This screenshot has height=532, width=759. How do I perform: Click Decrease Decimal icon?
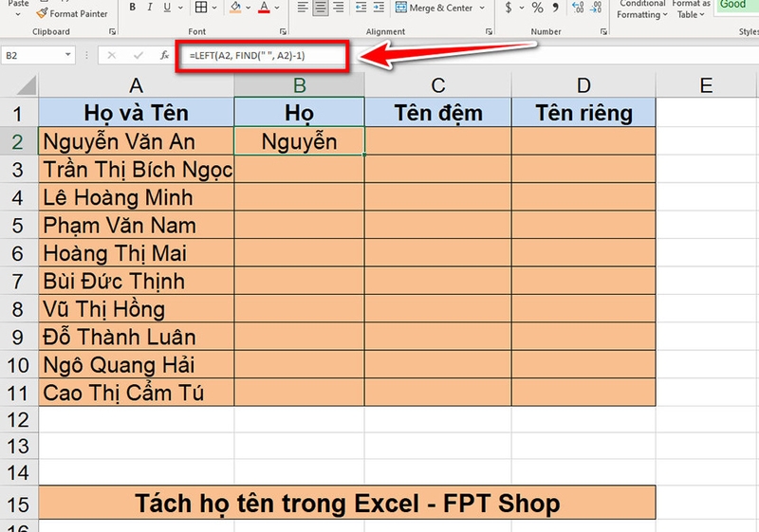[597, 8]
